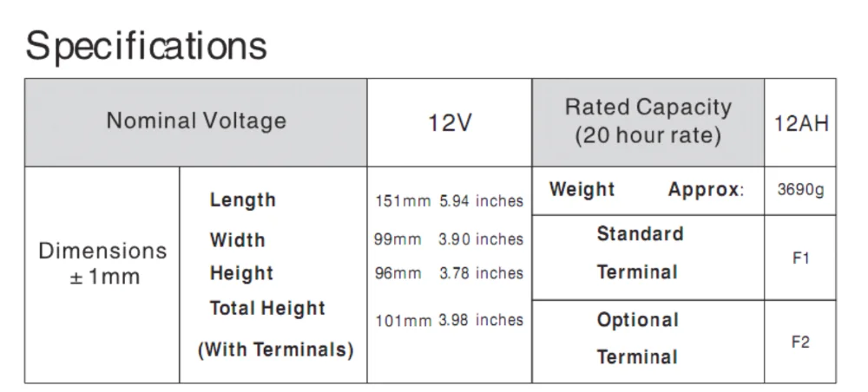The height and width of the screenshot is (392, 868).
Task: Select the 151mm 5.94 inches value
Action: click(x=449, y=201)
